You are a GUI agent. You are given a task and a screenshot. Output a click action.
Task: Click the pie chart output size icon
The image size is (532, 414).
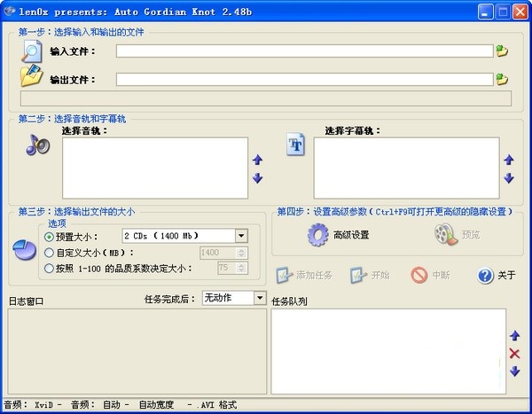click(x=25, y=250)
